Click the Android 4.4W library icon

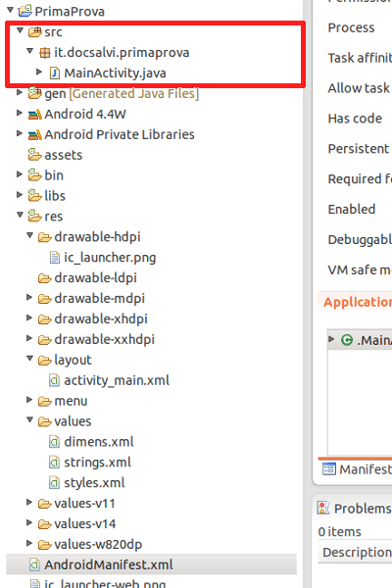pos(35,114)
